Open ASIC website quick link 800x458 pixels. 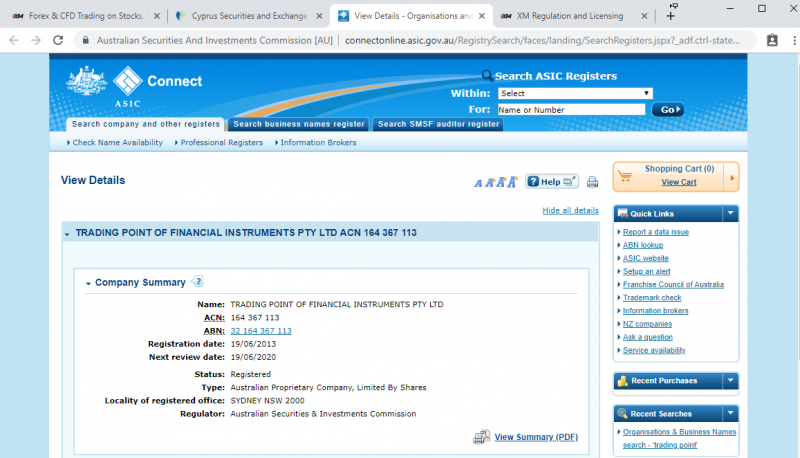[x=645, y=259]
